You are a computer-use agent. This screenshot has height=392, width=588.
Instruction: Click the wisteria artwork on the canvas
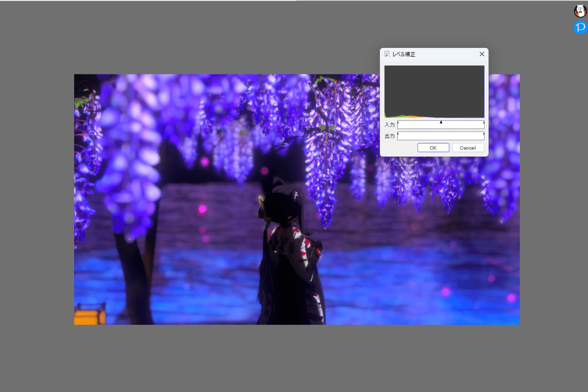296,199
